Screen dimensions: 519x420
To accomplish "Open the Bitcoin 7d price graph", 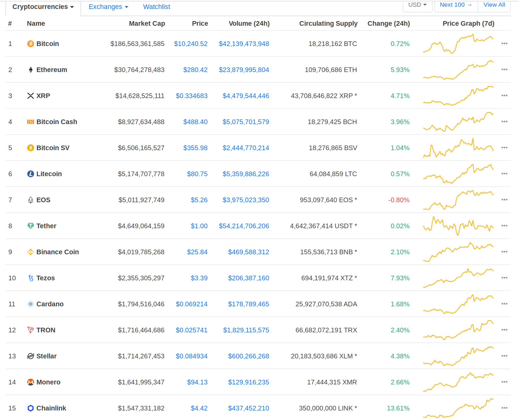I will click(x=458, y=44).
